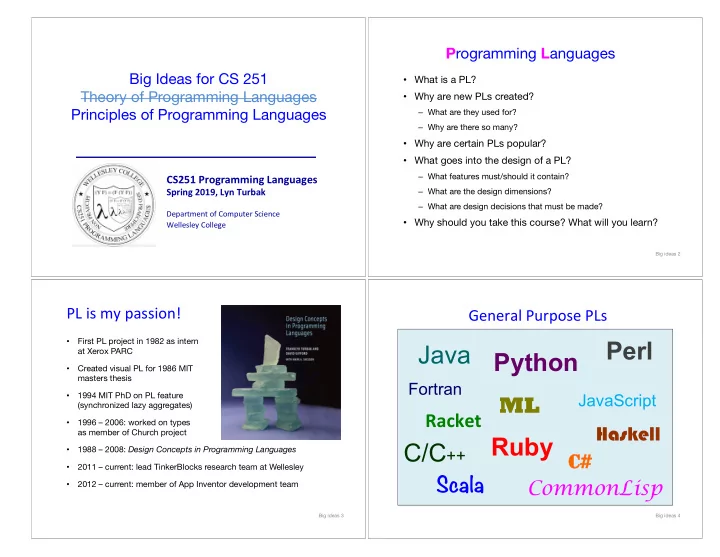Click the Department of Computer Science text
The image size is (720, 557).
click(x=223, y=214)
